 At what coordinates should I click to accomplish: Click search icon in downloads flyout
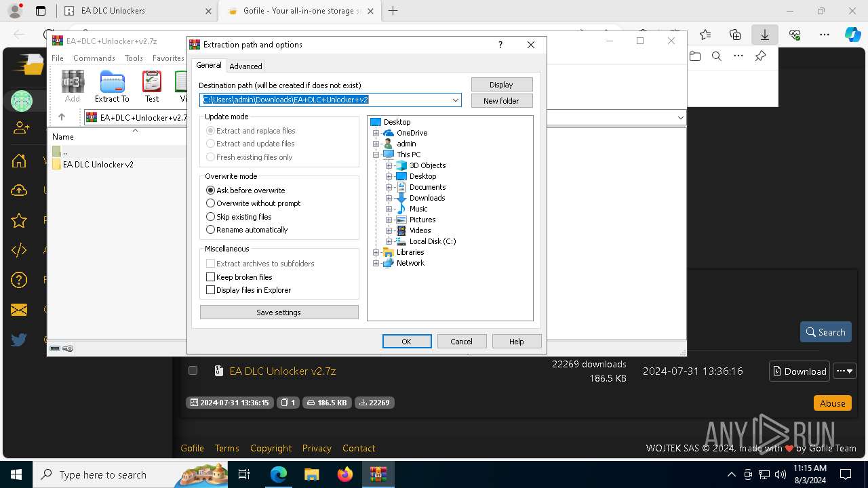(x=717, y=56)
